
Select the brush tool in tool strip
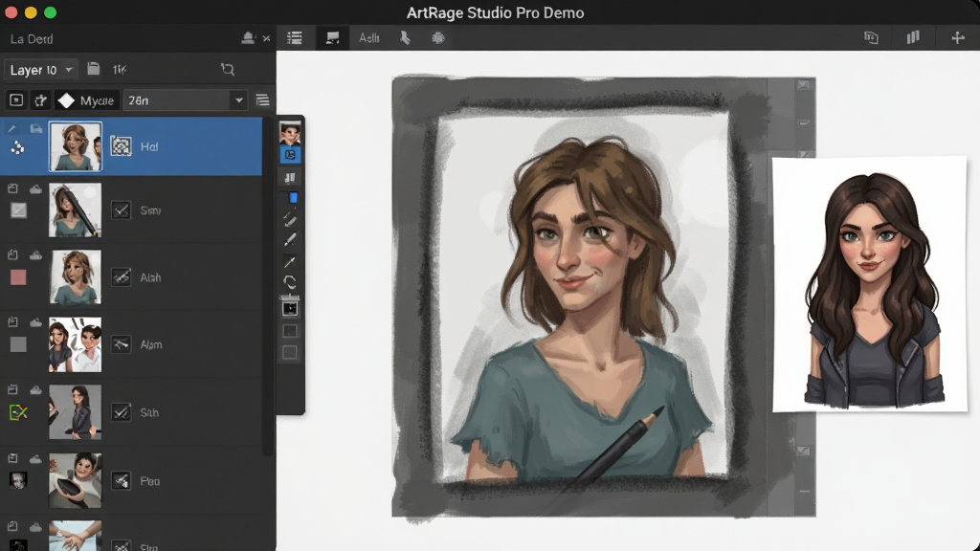pos(290,219)
